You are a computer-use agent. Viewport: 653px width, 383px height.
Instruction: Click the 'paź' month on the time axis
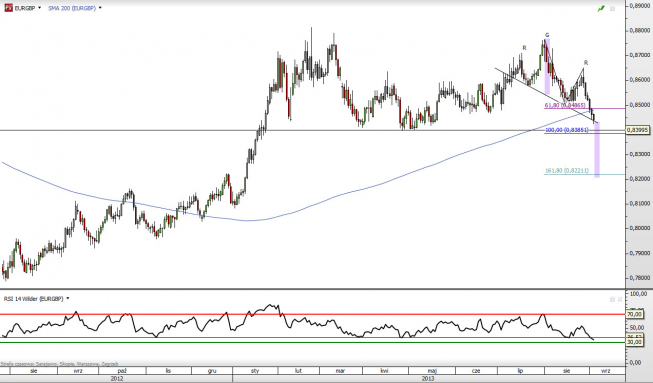click(x=122, y=371)
